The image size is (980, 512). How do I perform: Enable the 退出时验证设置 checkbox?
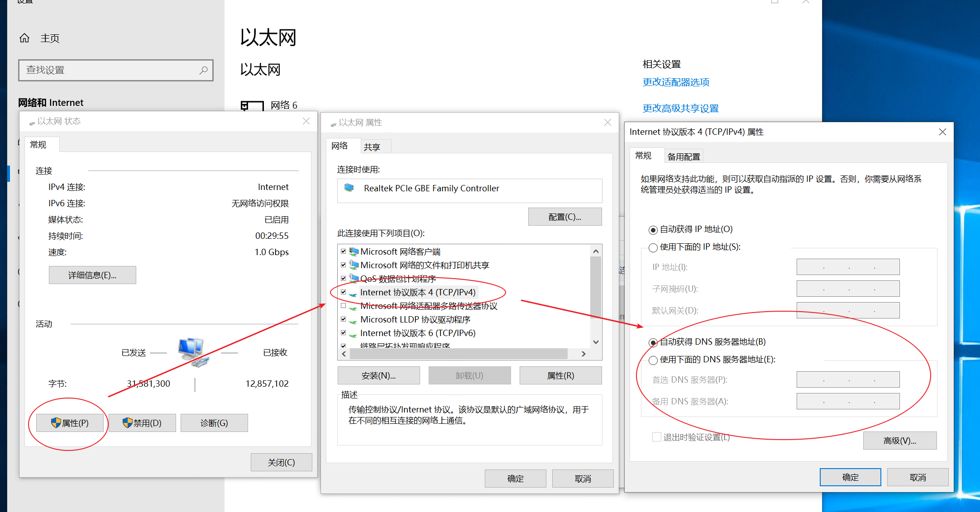pyautogui.click(x=656, y=436)
